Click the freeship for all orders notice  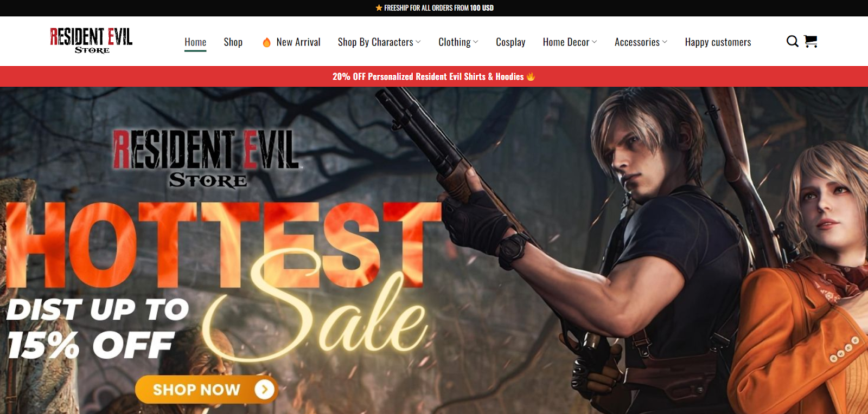[435, 8]
